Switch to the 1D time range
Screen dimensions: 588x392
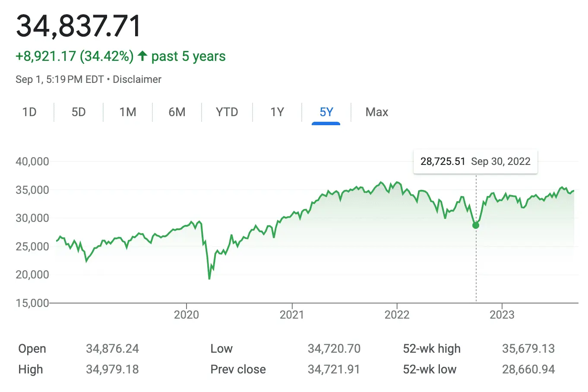[x=29, y=112]
